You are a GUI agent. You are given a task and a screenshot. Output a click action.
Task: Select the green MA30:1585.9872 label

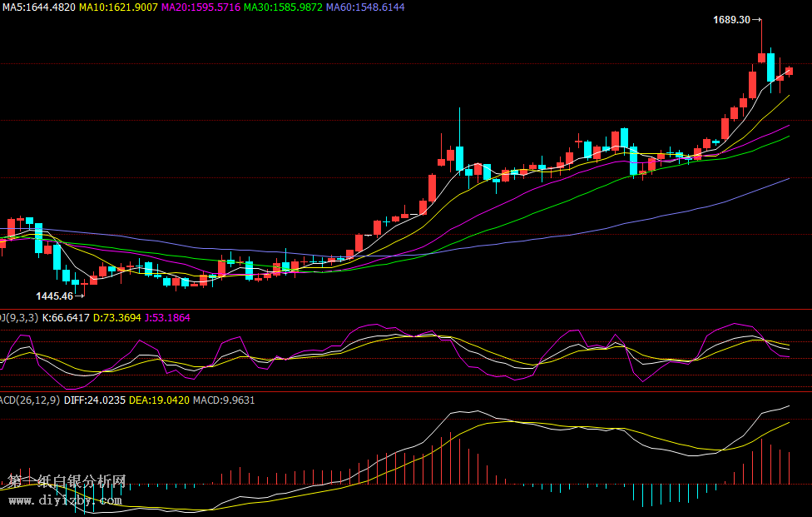[x=283, y=7]
